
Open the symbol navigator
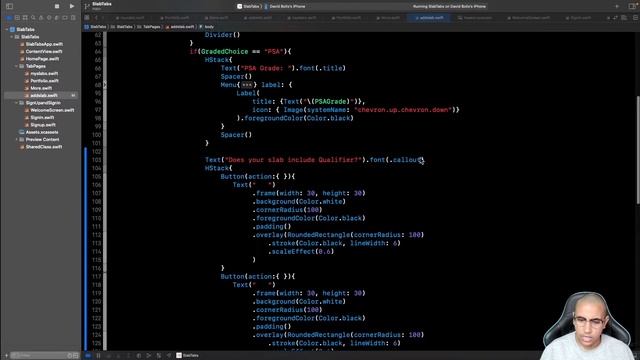(x=25, y=18)
